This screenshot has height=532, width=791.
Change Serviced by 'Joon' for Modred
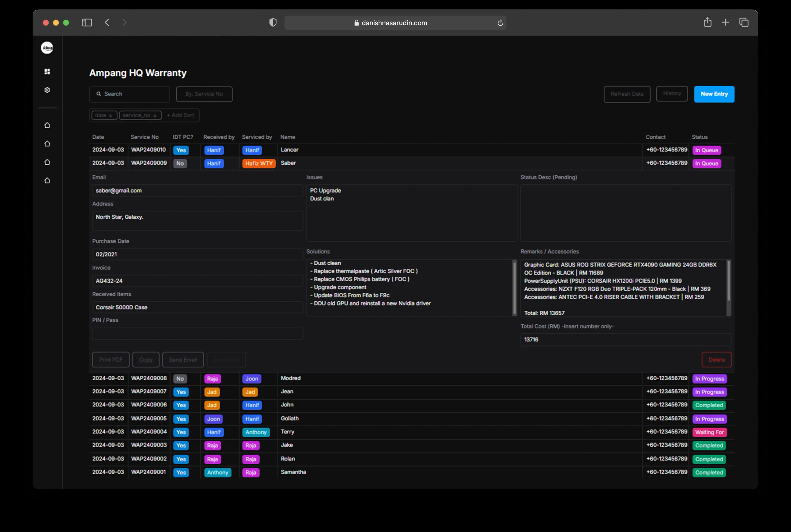(252, 379)
